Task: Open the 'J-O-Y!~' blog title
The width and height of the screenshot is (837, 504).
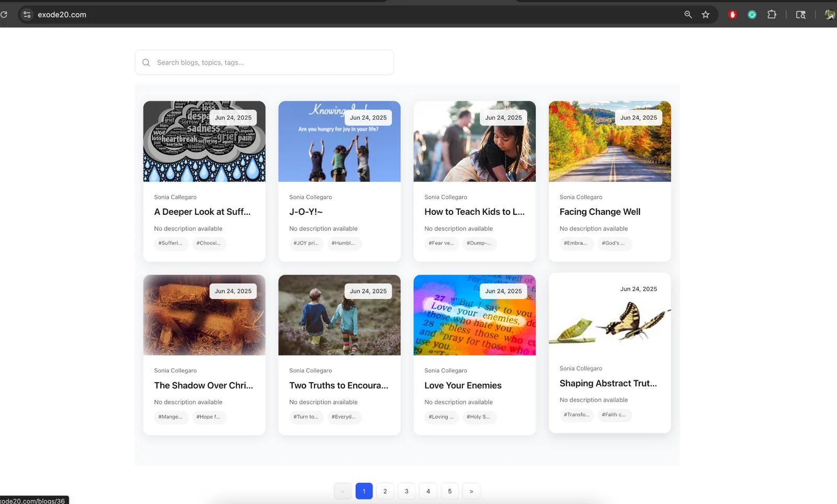Action: 306,212
